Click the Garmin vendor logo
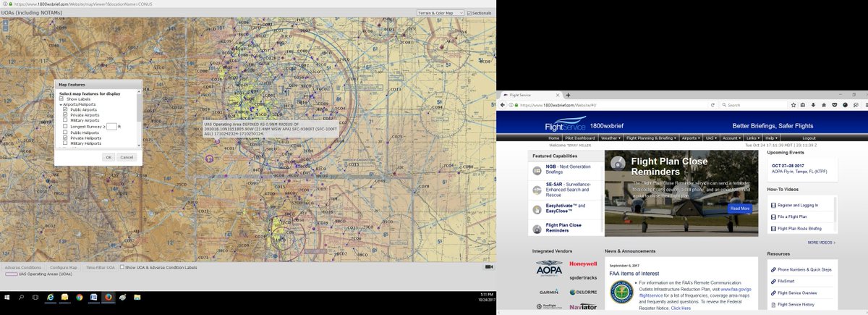Viewport: 868px width, 315px height. [548, 292]
